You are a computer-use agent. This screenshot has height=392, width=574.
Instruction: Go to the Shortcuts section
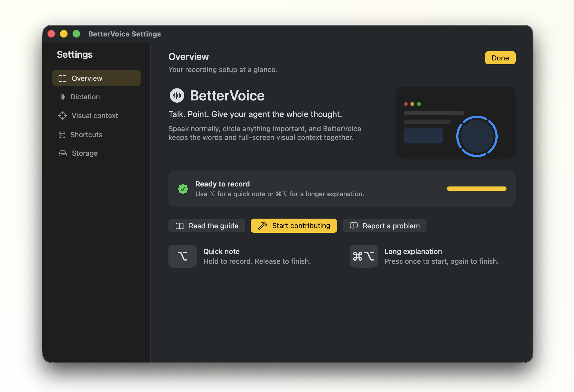96,135
